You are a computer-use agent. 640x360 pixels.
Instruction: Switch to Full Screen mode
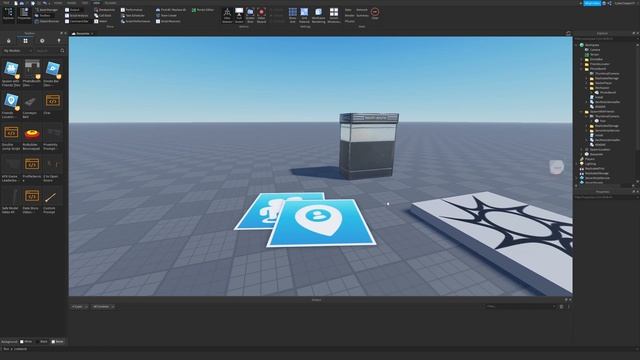239,15
